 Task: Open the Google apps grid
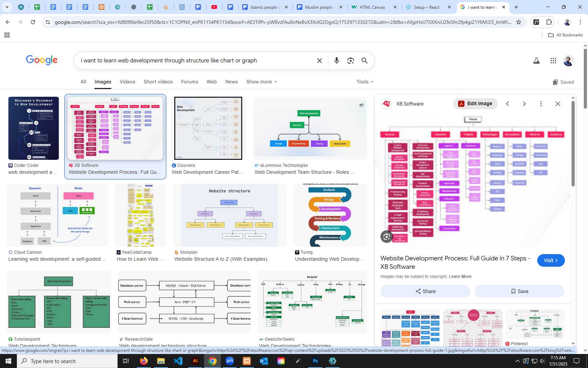click(x=553, y=61)
